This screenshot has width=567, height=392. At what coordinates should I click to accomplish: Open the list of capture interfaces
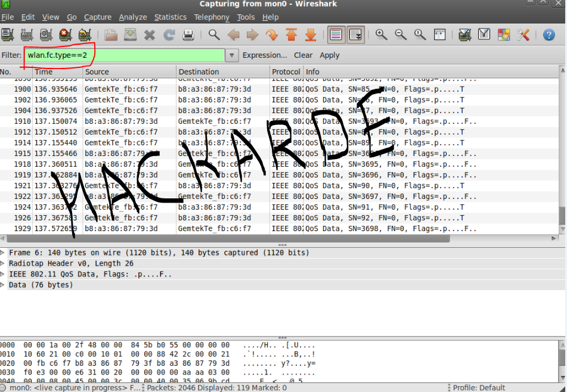coord(7,35)
